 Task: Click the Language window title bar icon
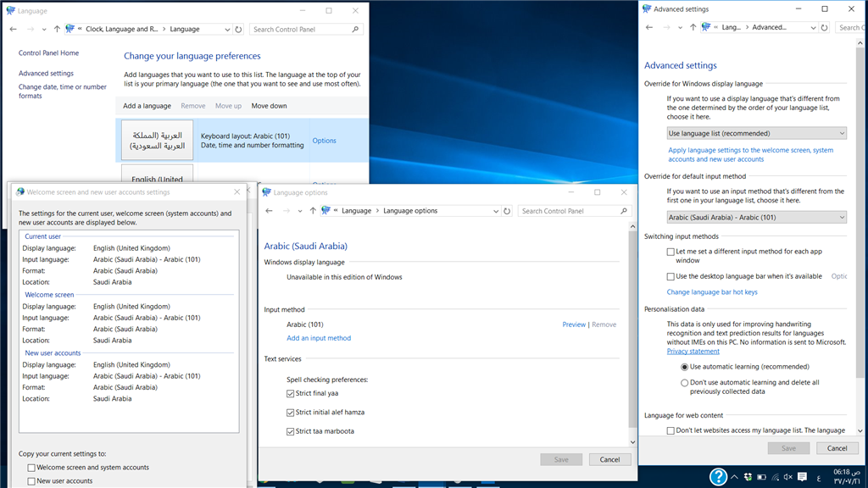10,10
